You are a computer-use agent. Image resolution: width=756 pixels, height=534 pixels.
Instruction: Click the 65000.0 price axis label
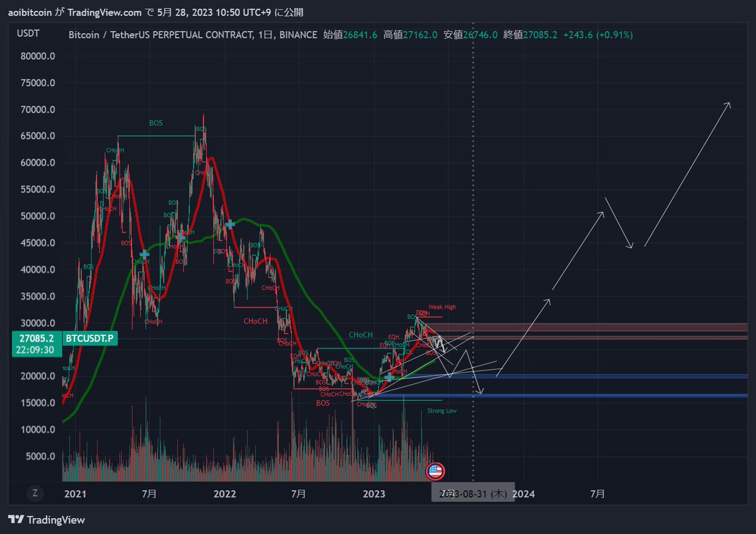pos(38,136)
